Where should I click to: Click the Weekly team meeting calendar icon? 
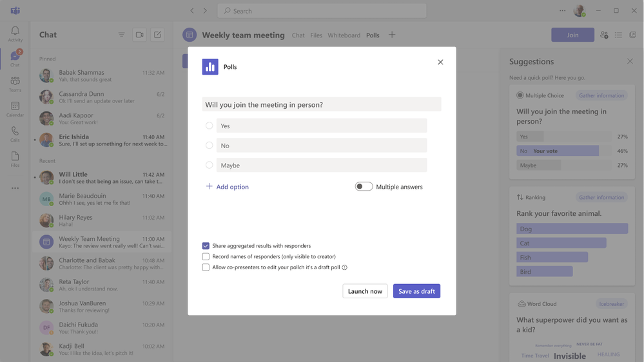[x=190, y=35]
